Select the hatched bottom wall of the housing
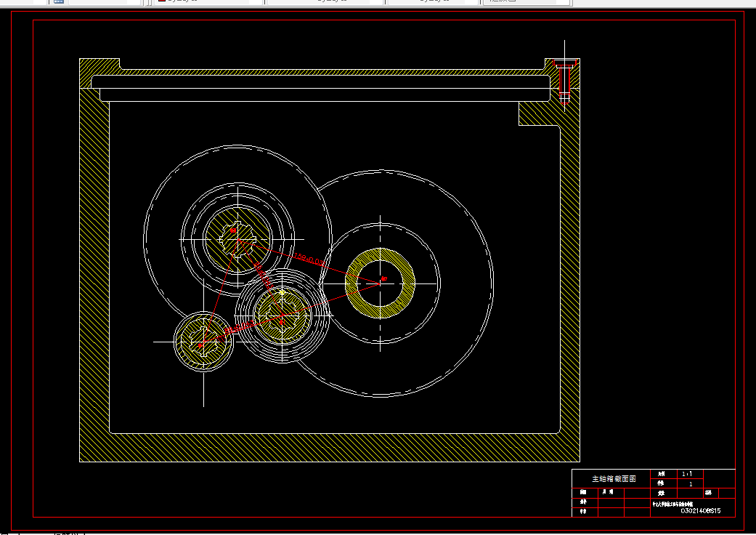756x535 pixels. coord(330,448)
